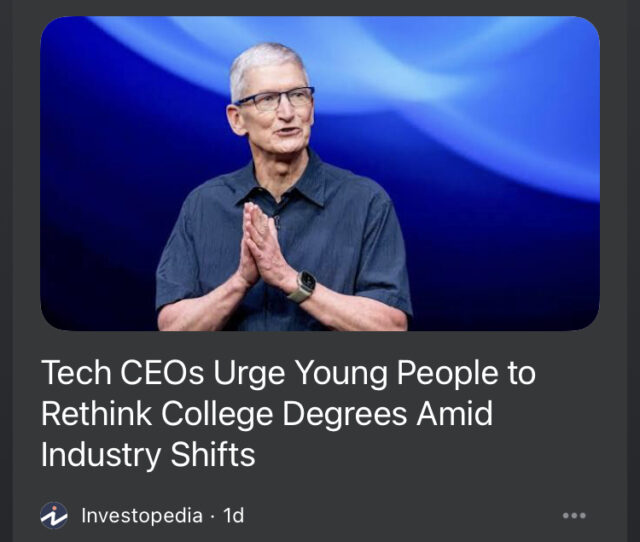
Task: Open the article thumbnail image
Action: click(x=320, y=174)
